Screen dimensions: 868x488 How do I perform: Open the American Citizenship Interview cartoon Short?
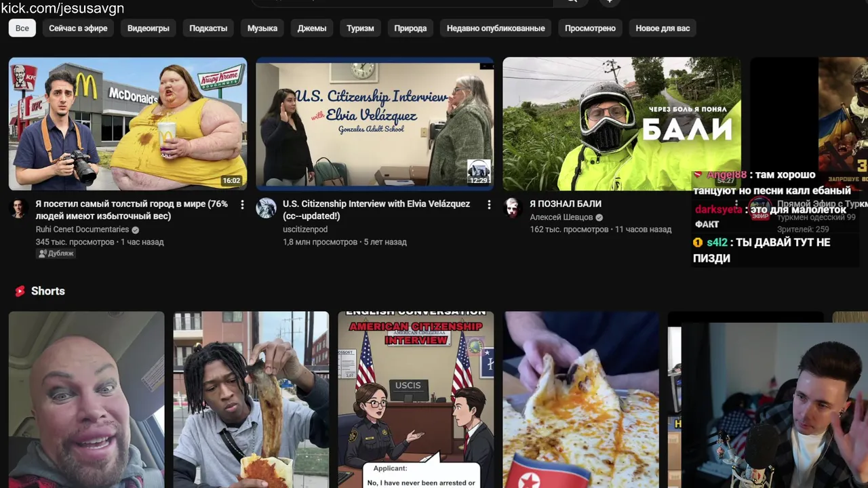point(416,400)
